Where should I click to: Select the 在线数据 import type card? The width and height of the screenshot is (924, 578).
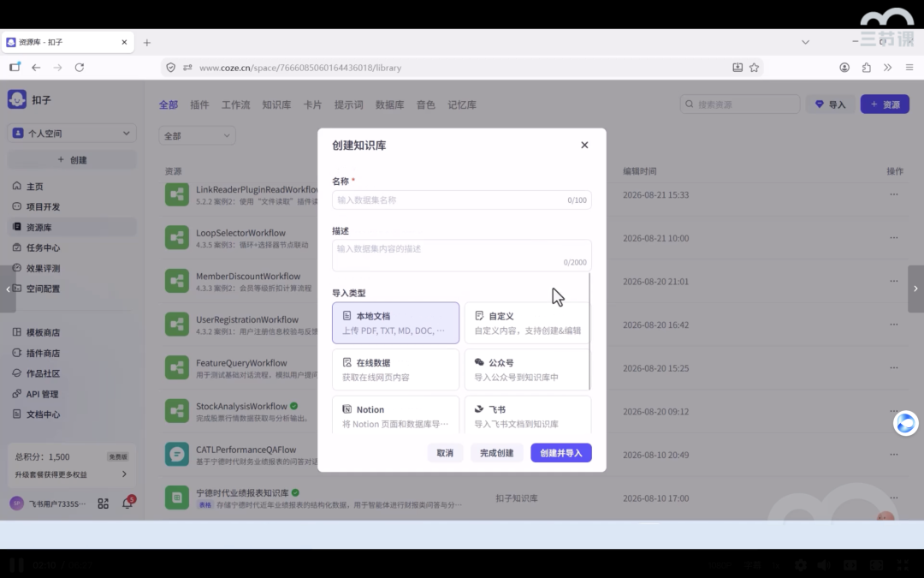(395, 370)
